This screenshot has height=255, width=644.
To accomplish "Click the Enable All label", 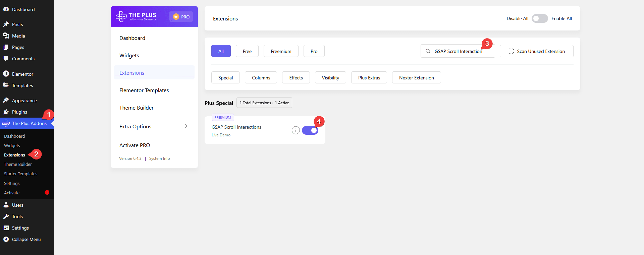I will (561, 18).
